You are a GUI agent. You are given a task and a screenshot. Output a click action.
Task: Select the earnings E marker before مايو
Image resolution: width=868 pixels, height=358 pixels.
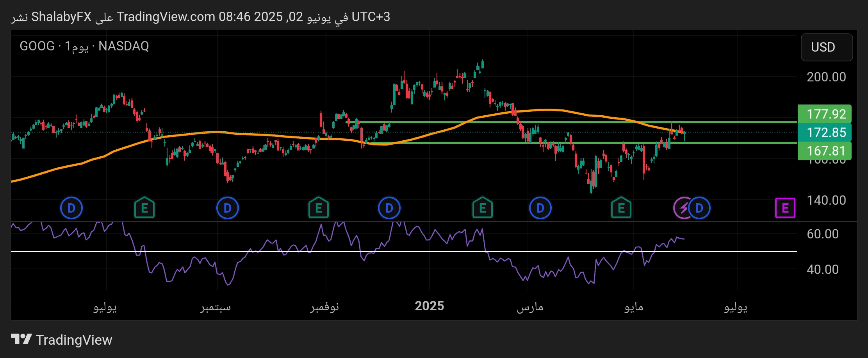click(x=621, y=208)
